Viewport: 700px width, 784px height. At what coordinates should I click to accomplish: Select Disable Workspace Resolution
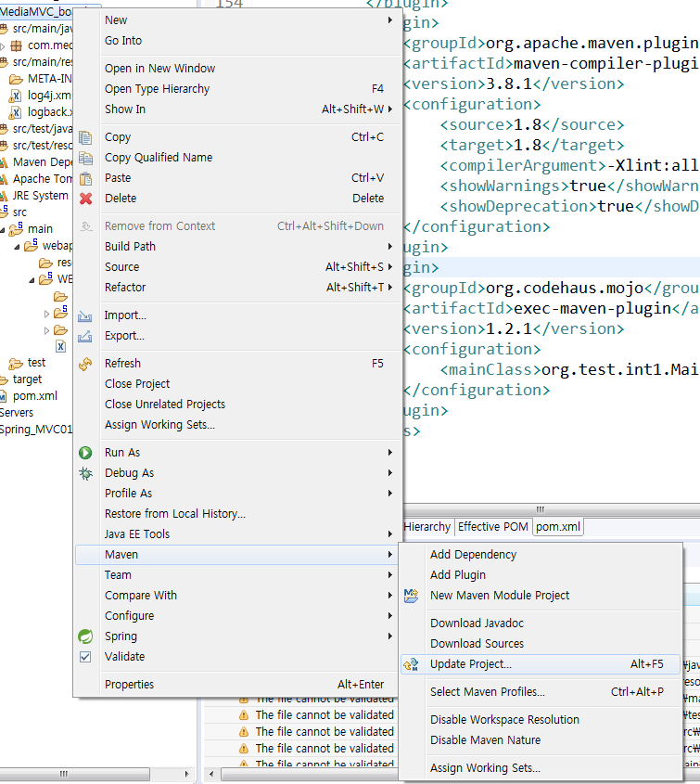click(x=541, y=719)
